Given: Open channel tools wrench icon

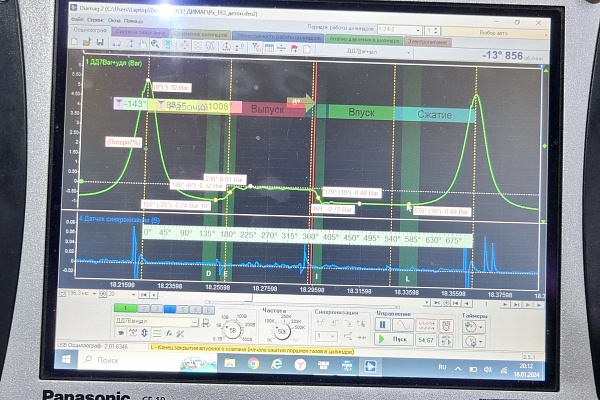Looking at the screenshot, I should pos(180,334).
